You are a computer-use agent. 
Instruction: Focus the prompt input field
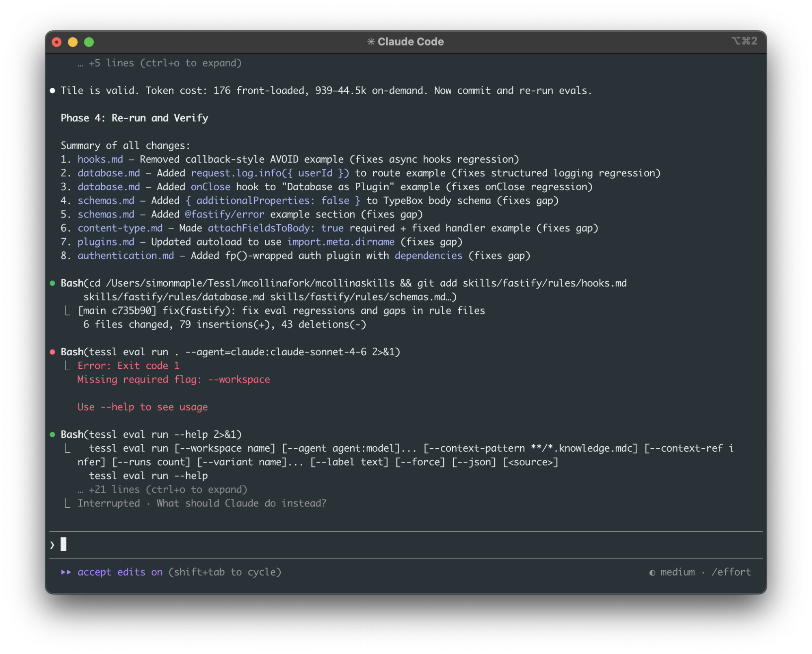tap(406, 545)
